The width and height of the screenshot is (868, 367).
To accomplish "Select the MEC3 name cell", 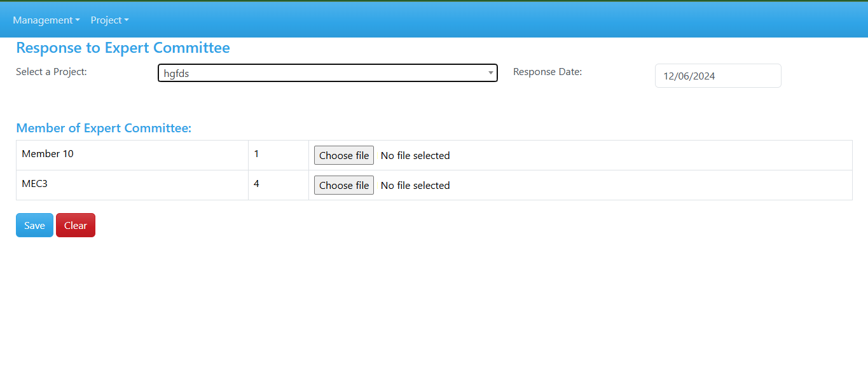I will pos(132,185).
